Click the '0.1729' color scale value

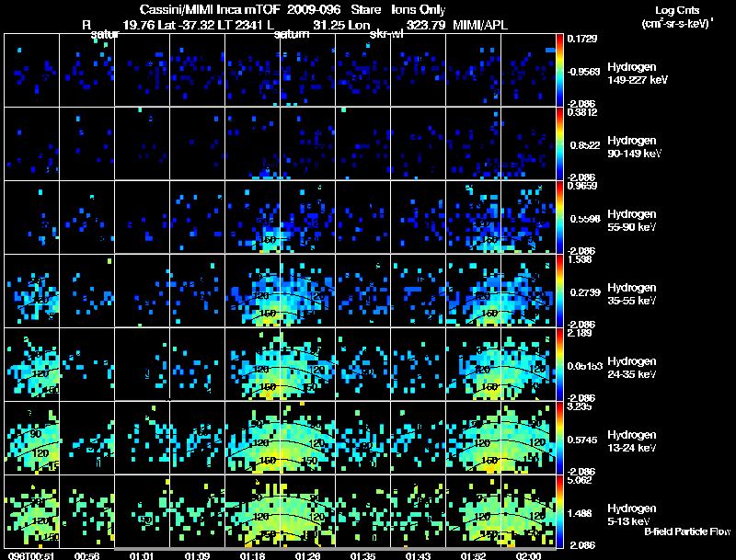(582, 39)
